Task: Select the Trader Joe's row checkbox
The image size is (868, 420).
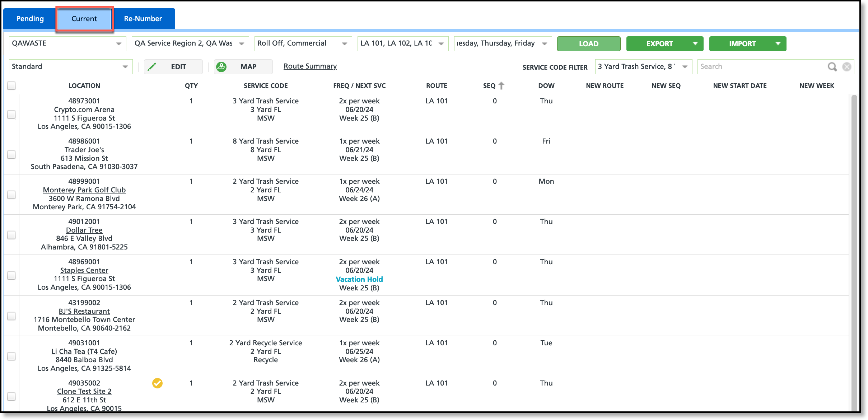Action: (11, 154)
